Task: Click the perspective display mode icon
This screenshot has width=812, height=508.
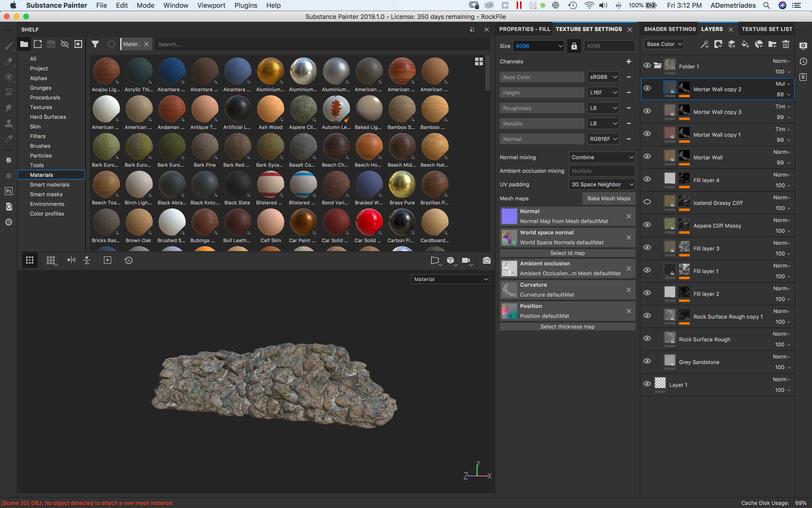Action: [x=435, y=260]
